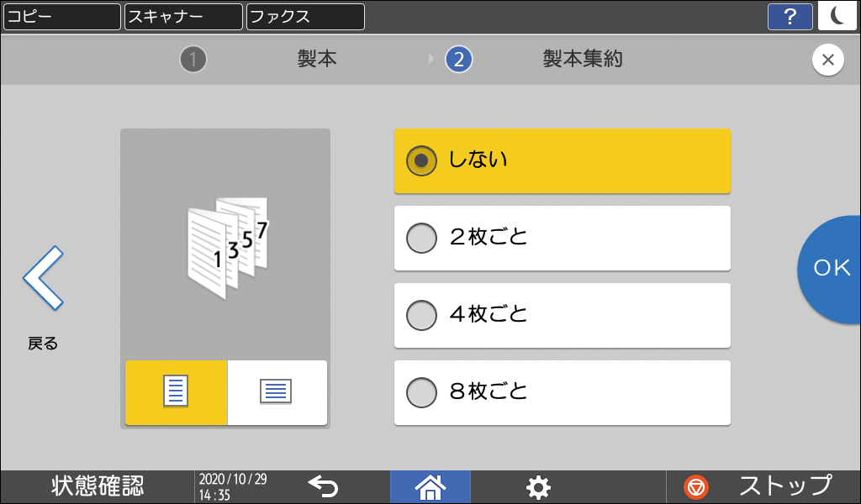Choose 8枚ごと booklet combining

[x=562, y=392]
